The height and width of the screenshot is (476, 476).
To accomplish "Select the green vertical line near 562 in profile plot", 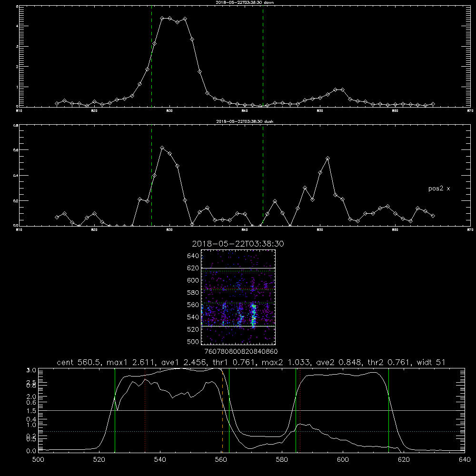I will [229, 410].
